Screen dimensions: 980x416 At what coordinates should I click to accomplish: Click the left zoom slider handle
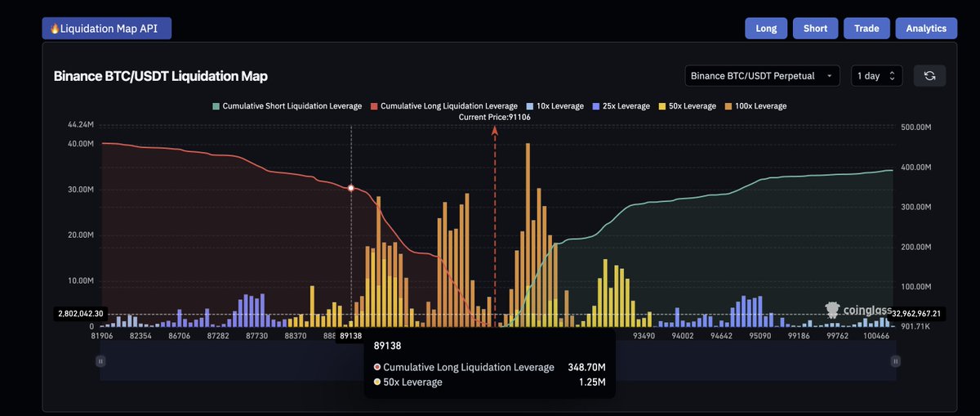coord(100,361)
